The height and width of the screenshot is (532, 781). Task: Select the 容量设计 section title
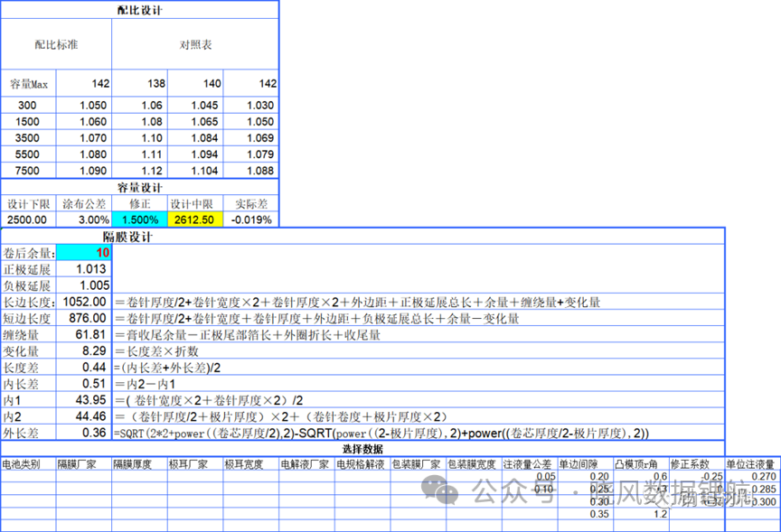[x=139, y=188]
